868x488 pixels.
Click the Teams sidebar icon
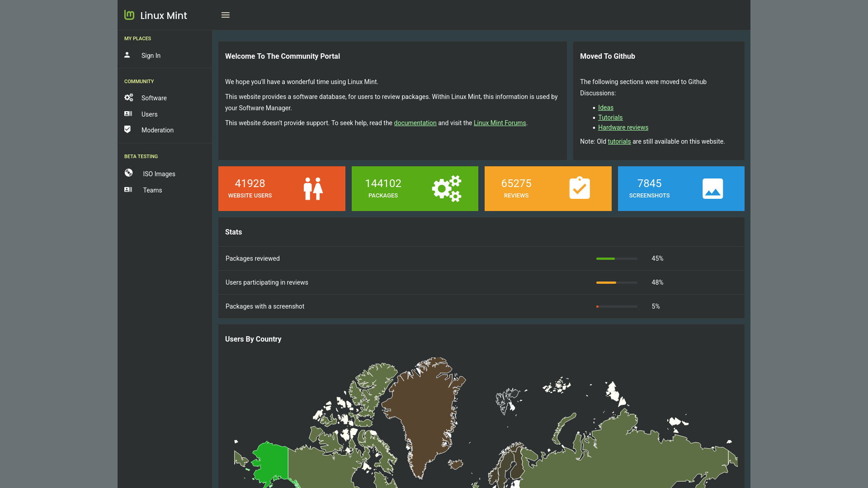(128, 190)
